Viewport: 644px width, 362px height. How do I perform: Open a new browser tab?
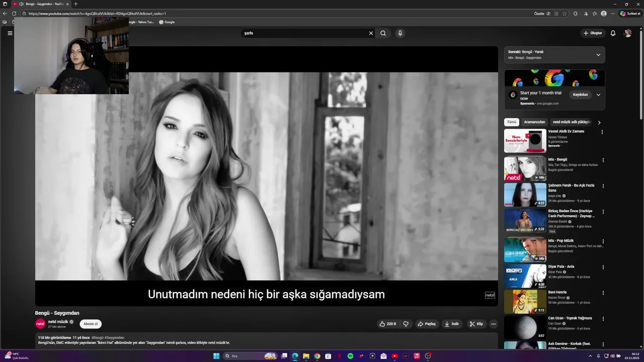point(75,4)
